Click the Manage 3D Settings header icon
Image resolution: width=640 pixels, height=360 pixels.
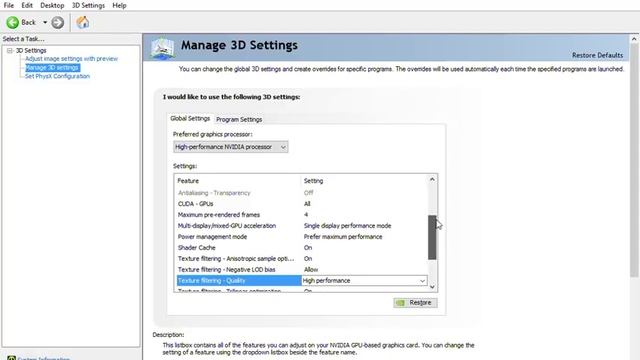click(x=162, y=48)
